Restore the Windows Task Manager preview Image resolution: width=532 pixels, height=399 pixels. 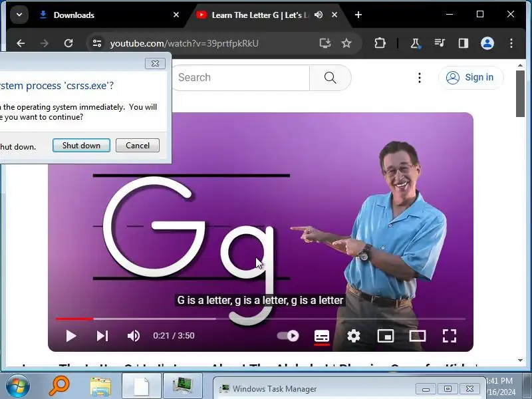(448, 389)
